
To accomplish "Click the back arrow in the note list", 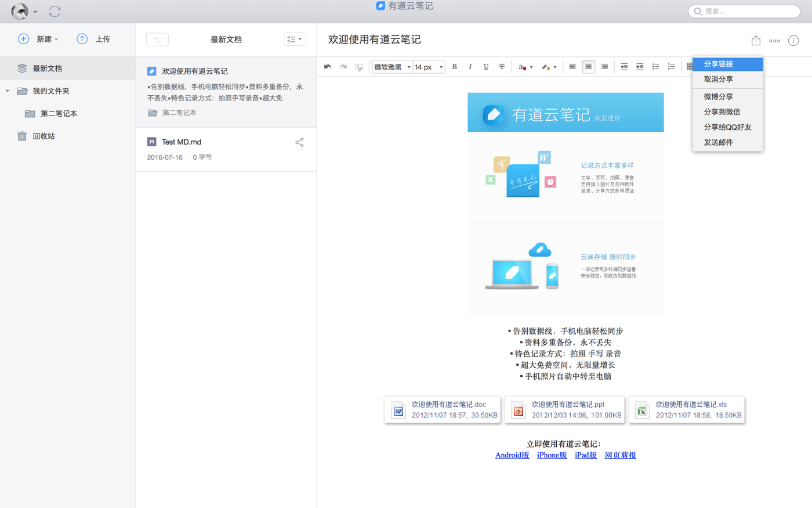I will (157, 39).
